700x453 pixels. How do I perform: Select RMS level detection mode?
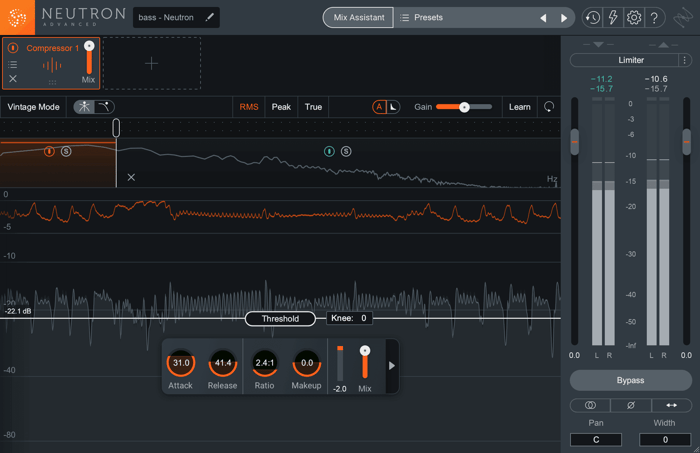(x=249, y=107)
